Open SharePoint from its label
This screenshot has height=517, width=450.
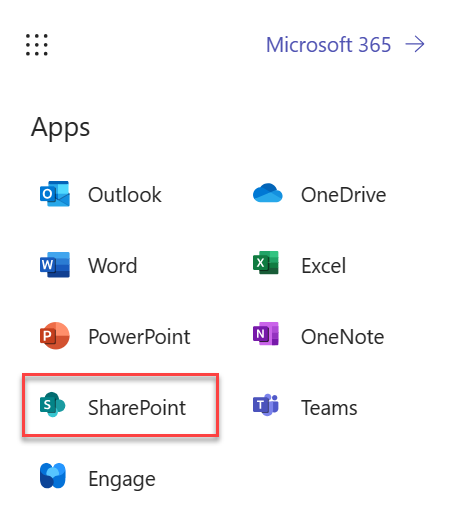tap(137, 408)
